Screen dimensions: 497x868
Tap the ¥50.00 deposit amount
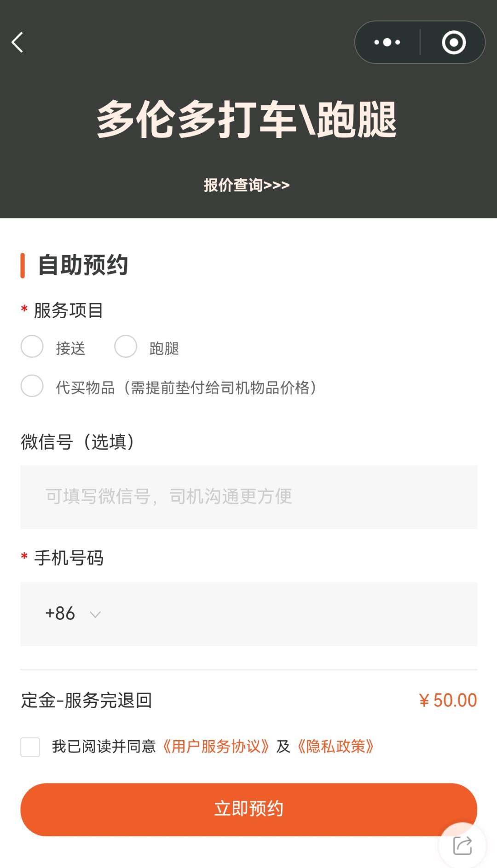pos(448,700)
